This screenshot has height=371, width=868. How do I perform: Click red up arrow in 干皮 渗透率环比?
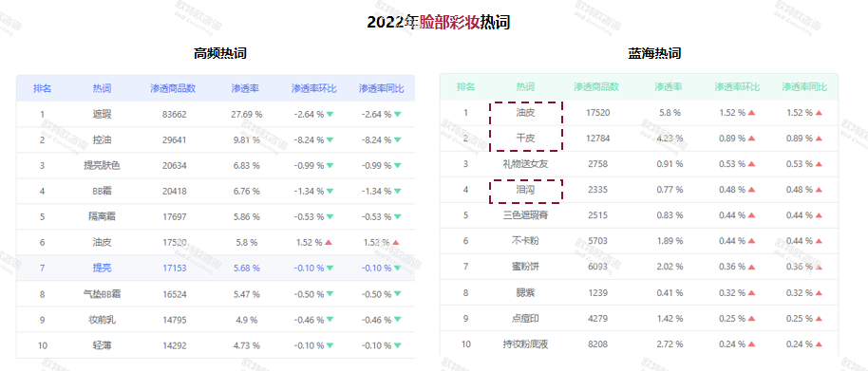coord(752,139)
